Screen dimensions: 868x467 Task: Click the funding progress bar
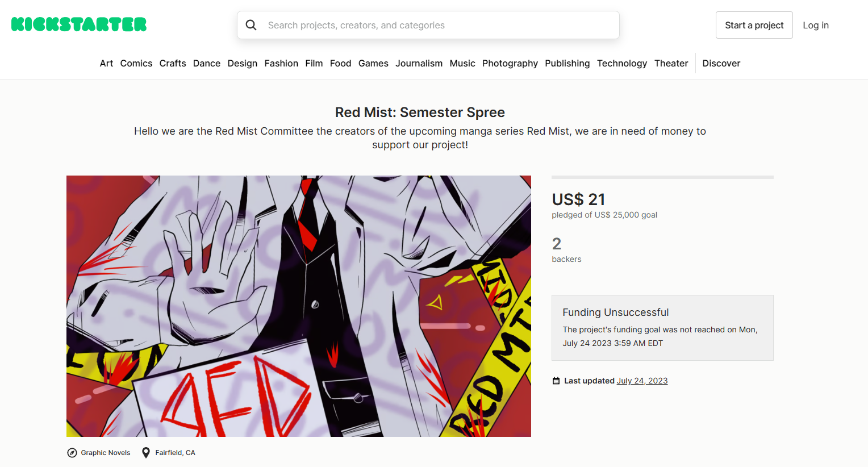click(x=662, y=177)
